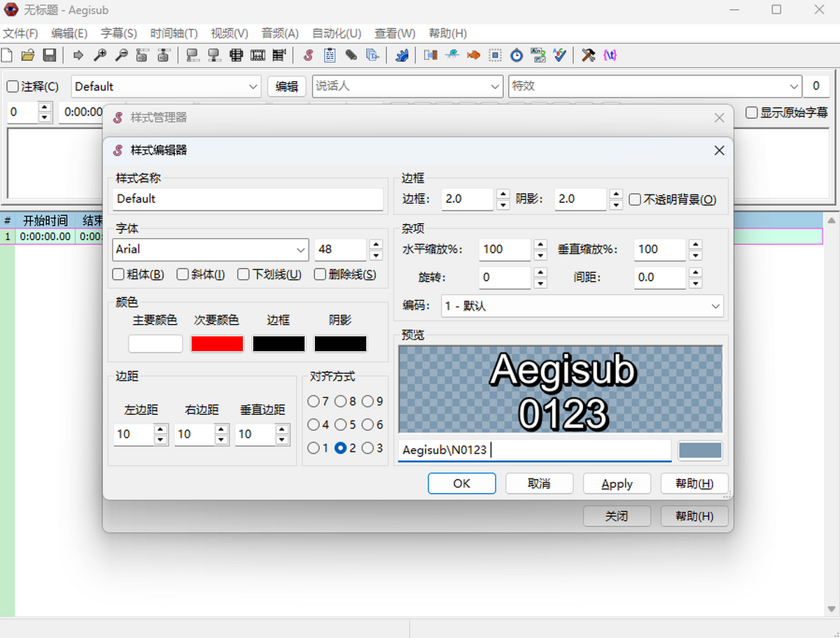Pick the 次要颜色 red color swatch
Screen dimensions: 840x638
pos(217,343)
